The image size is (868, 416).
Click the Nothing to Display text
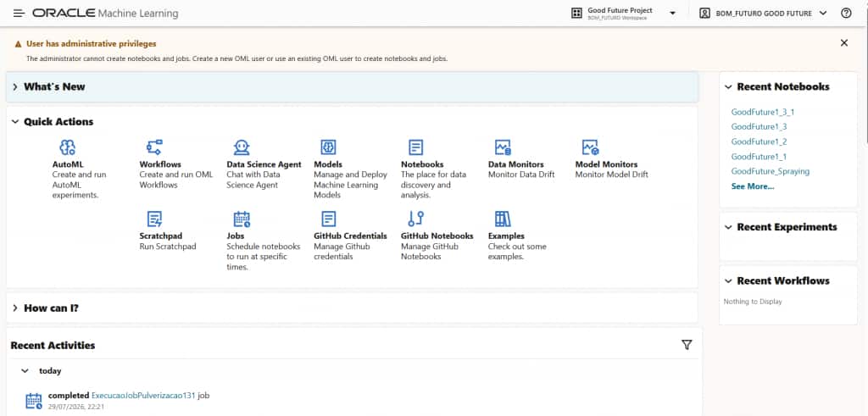753,302
